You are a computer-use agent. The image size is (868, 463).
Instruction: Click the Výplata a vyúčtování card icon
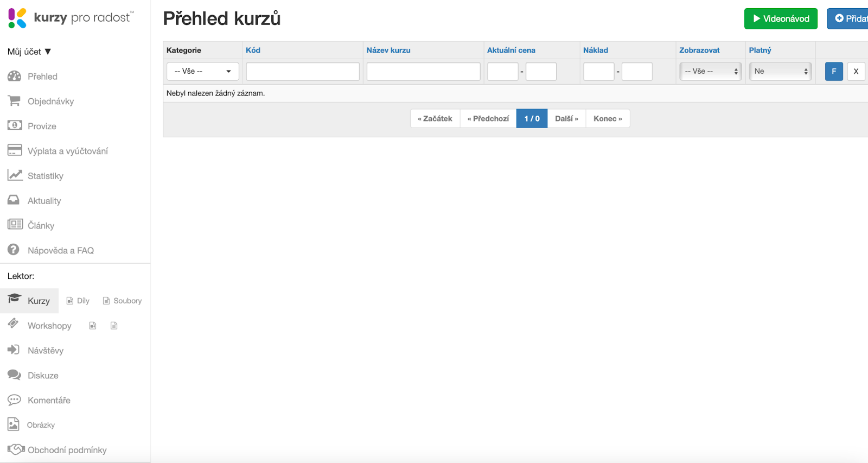(x=14, y=150)
